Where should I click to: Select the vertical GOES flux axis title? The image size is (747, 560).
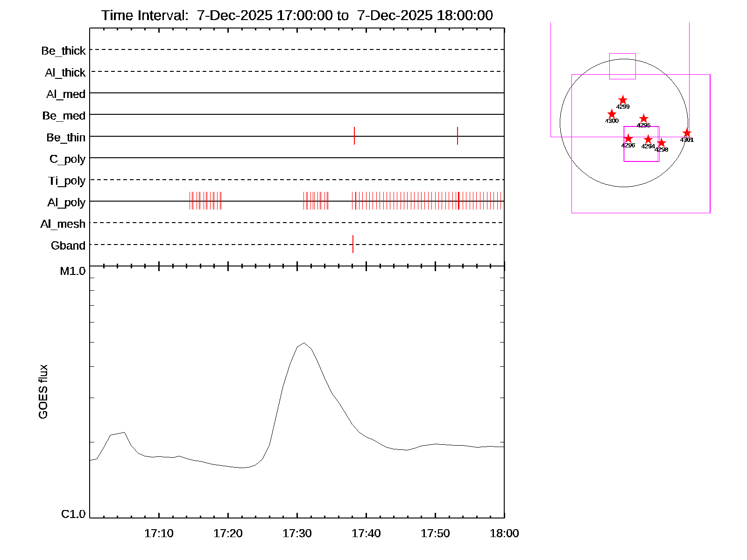click(43, 392)
